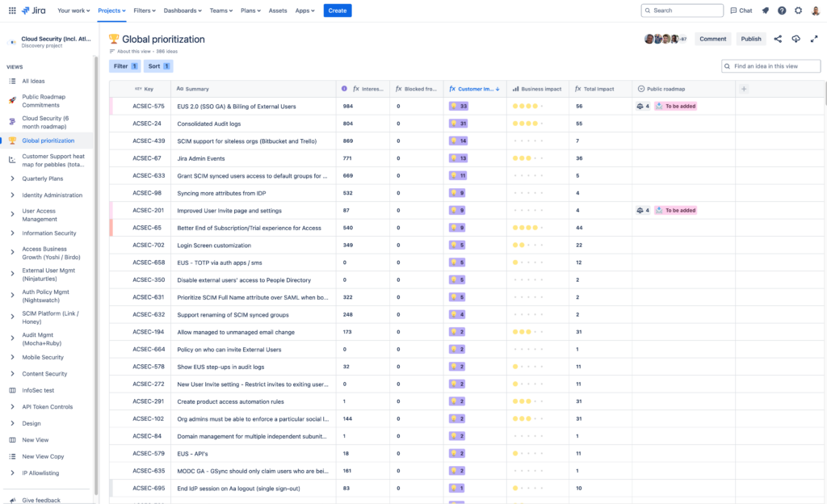This screenshot has width=827, height=504.
Task: Click customer impact badge 33 for ACSEC-575
Action: click(458, 106)
